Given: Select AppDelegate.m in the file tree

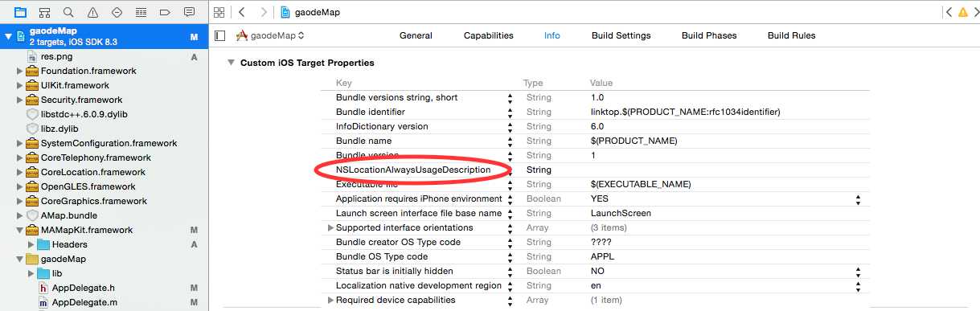Looking at the screenshot, I should (x=84, y=302).
